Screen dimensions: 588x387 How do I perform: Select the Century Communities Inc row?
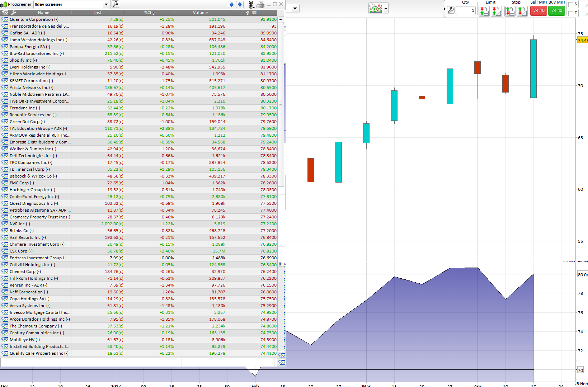139,333
